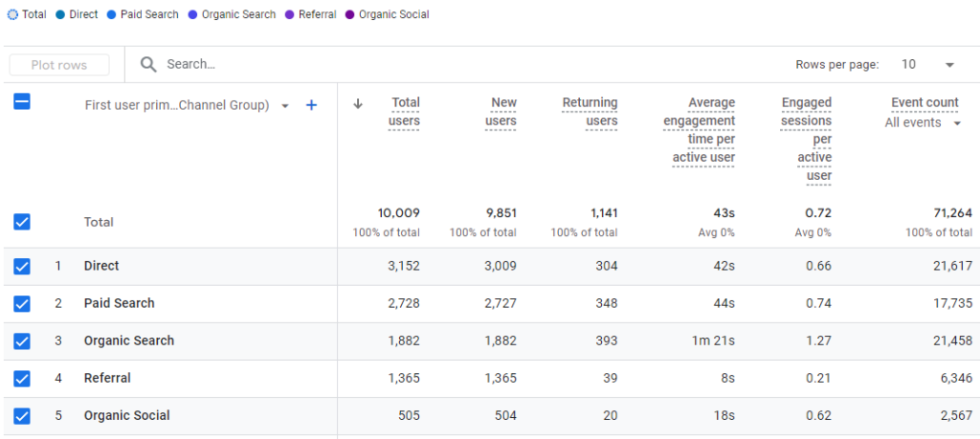Click the Direct channel row label

point(101,266)
